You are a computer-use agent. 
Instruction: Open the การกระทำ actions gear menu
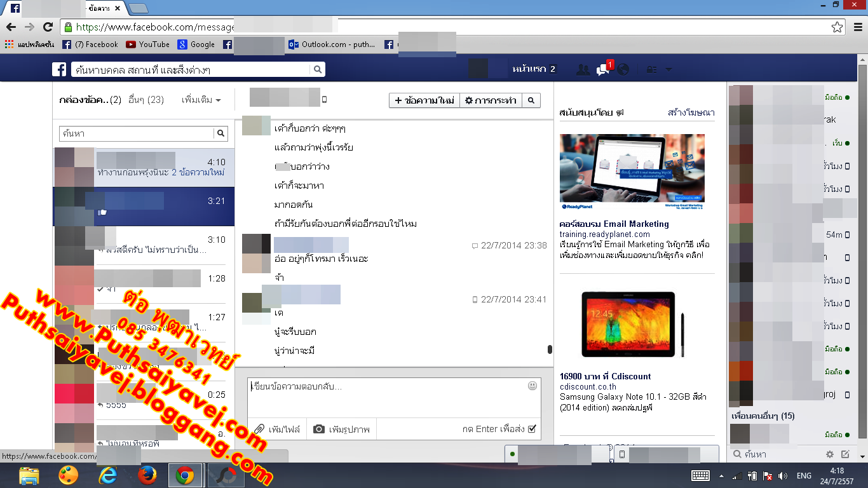(491, 100)
